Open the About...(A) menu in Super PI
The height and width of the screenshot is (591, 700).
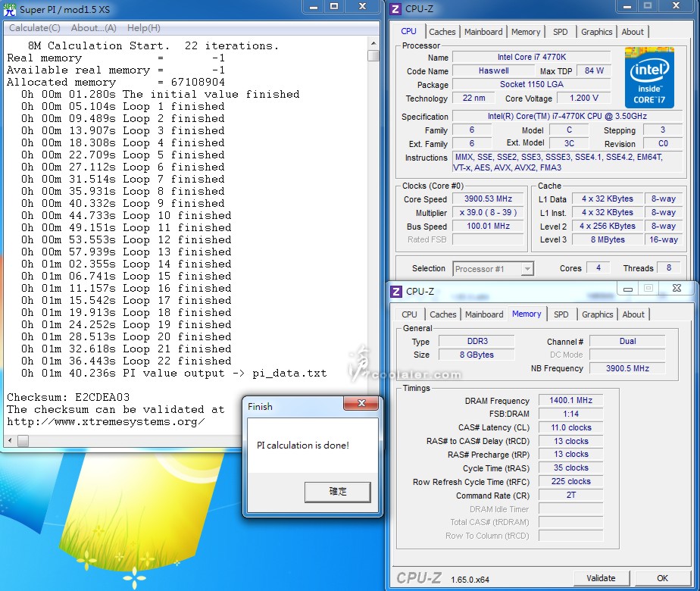[x=94, y=28]
